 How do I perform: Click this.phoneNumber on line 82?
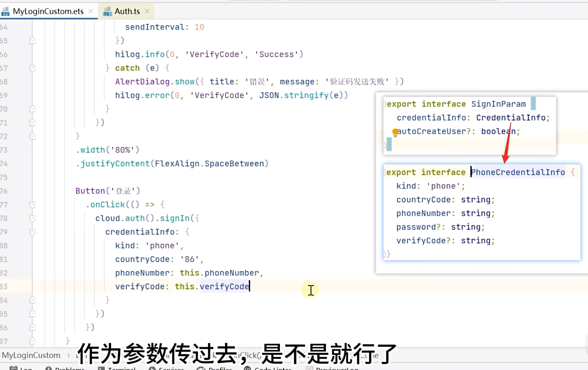219,273
